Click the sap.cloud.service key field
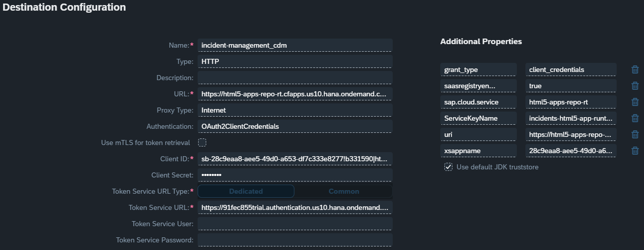 478,102
